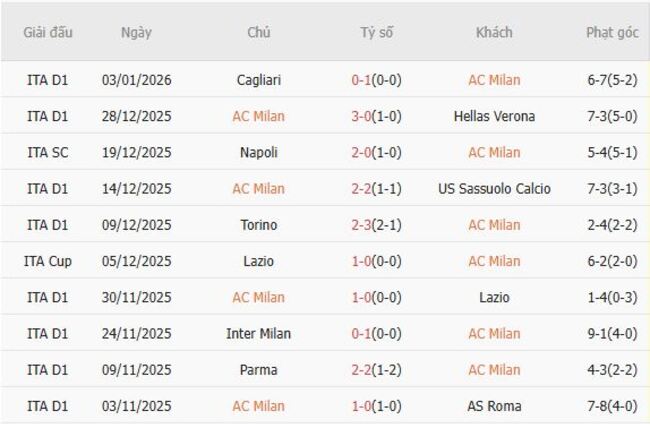
Task: Open the US Sassuolo Calcio link
Action: 494,189
